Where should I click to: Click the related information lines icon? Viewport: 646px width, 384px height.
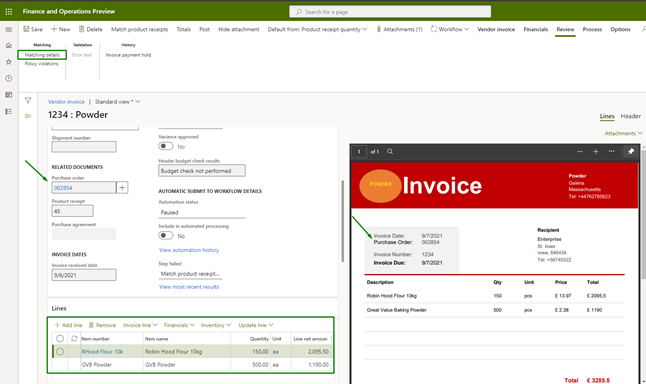28,116
